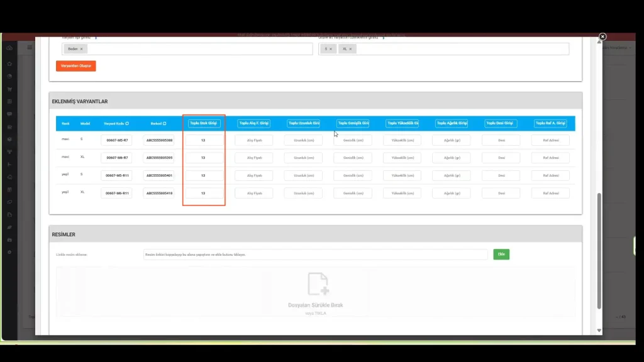Remove the Beden tag via its x
Screen dimensions: 644x362
coord(82,49)
